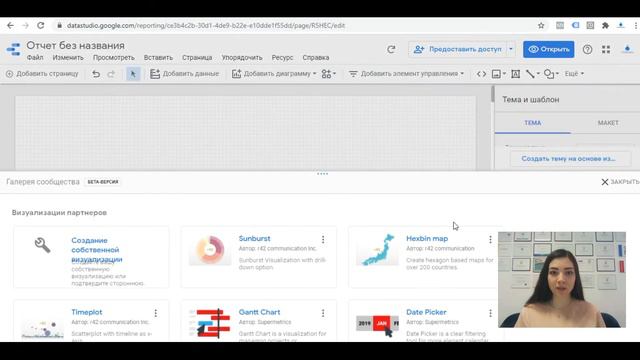Screen dimensions: 640x360
Task: Click Предоставить доступ button
Action: pyautogui.click(x=458, y=49)
